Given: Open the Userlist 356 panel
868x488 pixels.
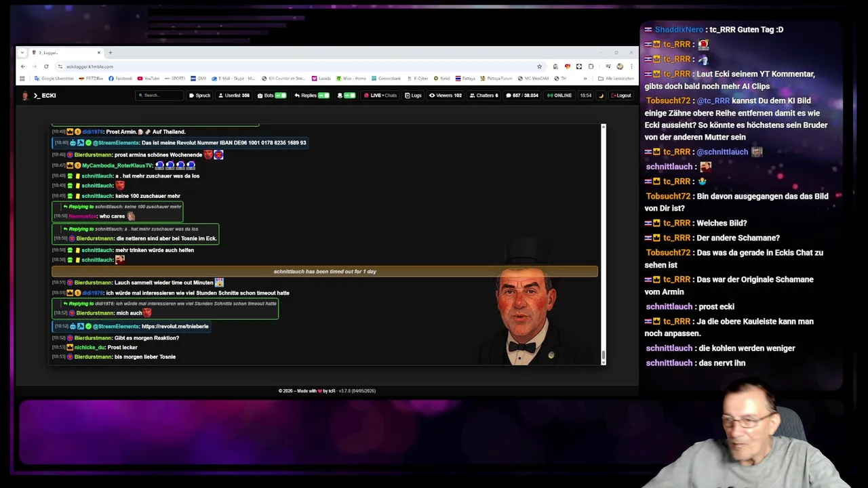Looking at the screenshot, I should (234, 96).
